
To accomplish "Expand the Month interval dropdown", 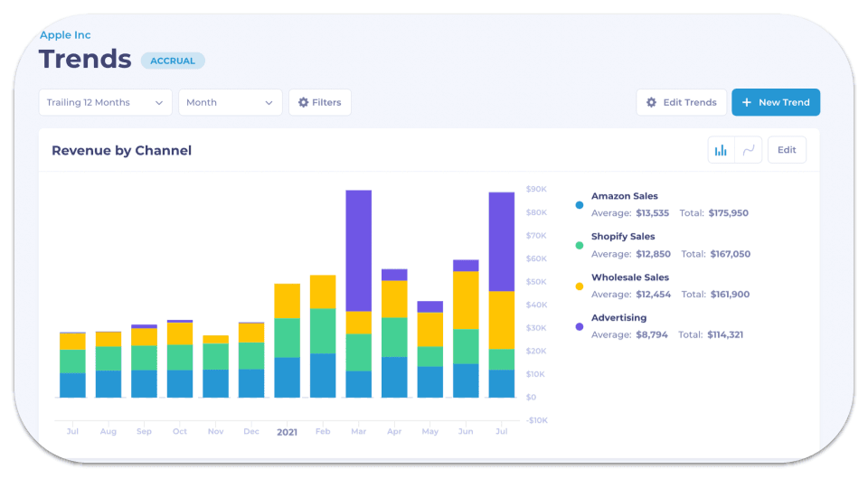I will coord(230,102).
